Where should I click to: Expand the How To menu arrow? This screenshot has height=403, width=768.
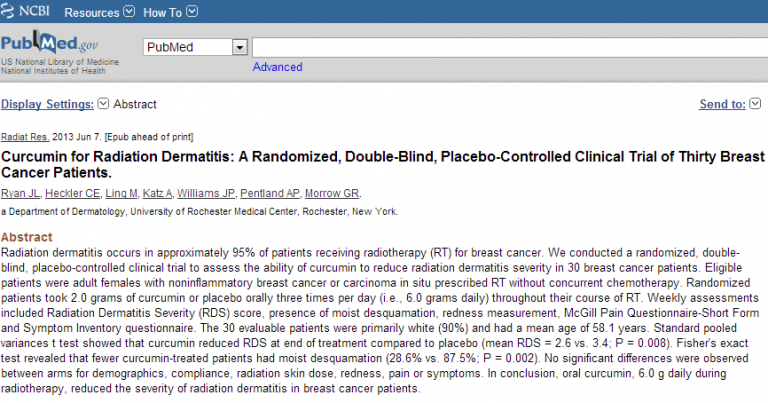(x=192, y=11)
